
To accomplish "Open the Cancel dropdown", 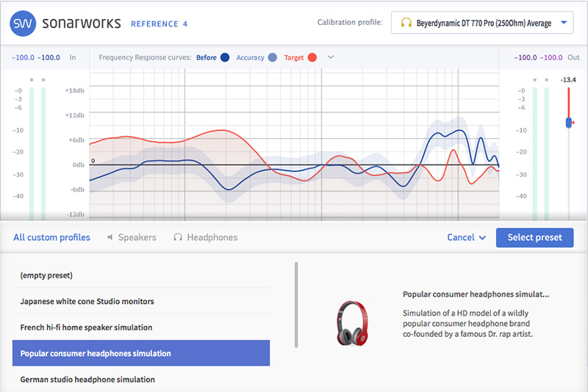I will tap(467, 237).
